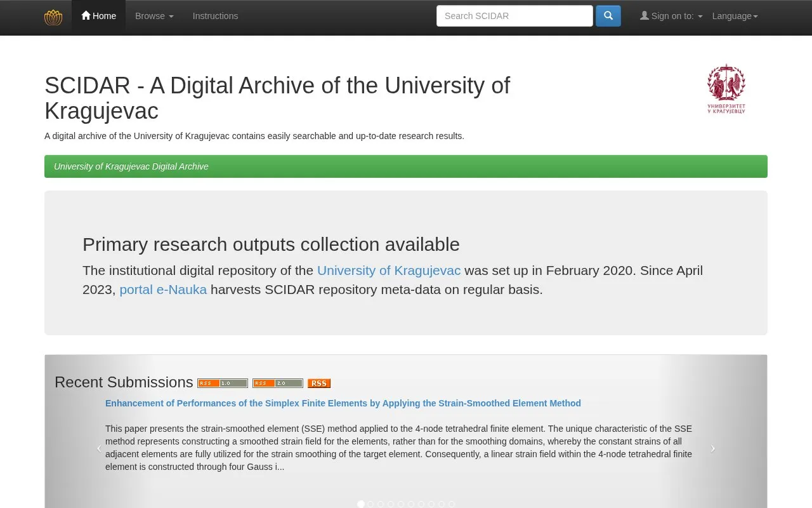This screenshot has width=812, height=508.
Task: Open the Instructions page
Action: coord(215,16)
